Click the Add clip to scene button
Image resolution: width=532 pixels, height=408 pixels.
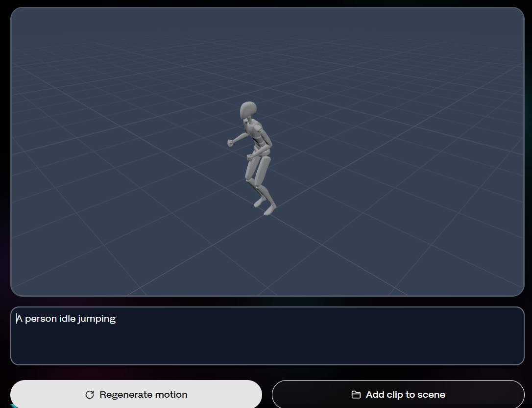[x=398, y=394]
